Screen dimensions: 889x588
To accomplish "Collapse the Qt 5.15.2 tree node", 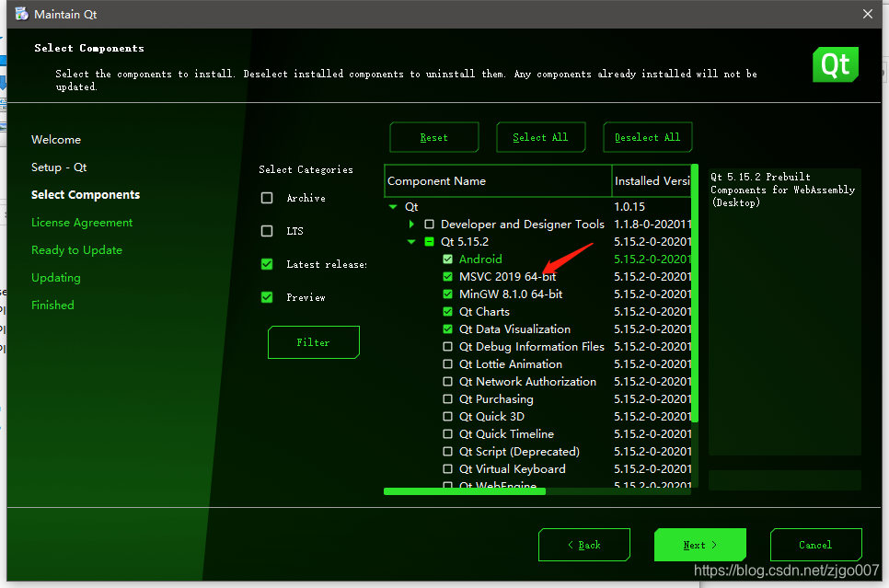I will click(x=411, y=242).
